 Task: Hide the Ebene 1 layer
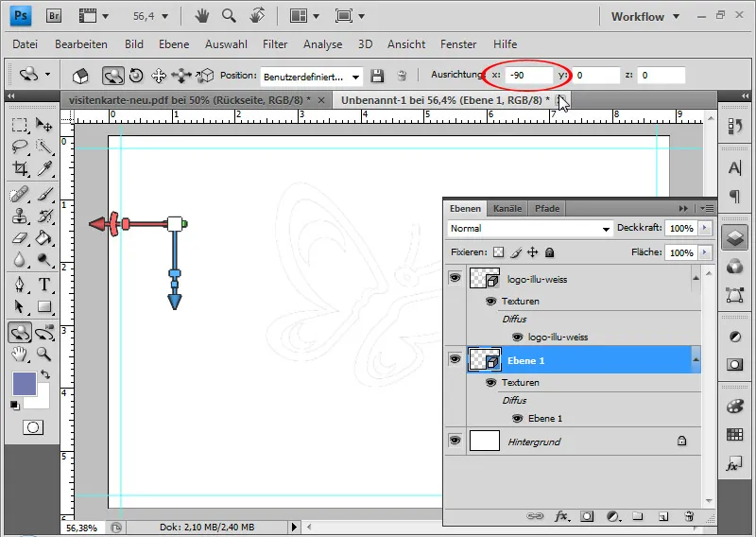click(x=455, y=359)
